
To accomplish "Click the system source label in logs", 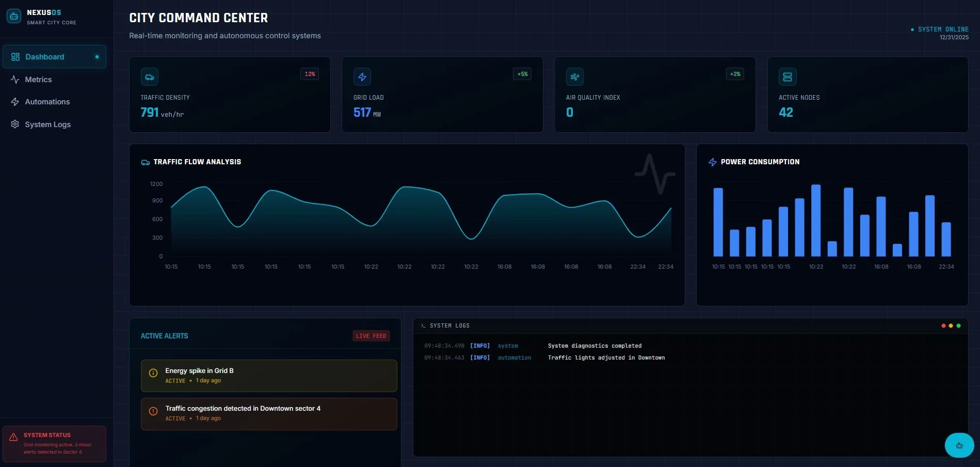I will (508, 346).
